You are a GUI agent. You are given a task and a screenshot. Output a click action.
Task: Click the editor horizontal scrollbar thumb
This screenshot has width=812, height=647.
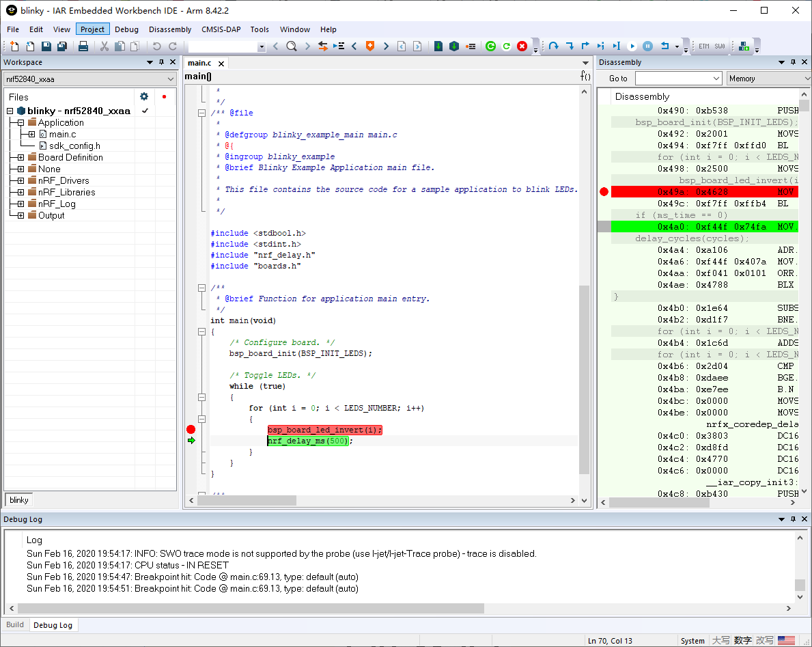click(x=247, y=500)
